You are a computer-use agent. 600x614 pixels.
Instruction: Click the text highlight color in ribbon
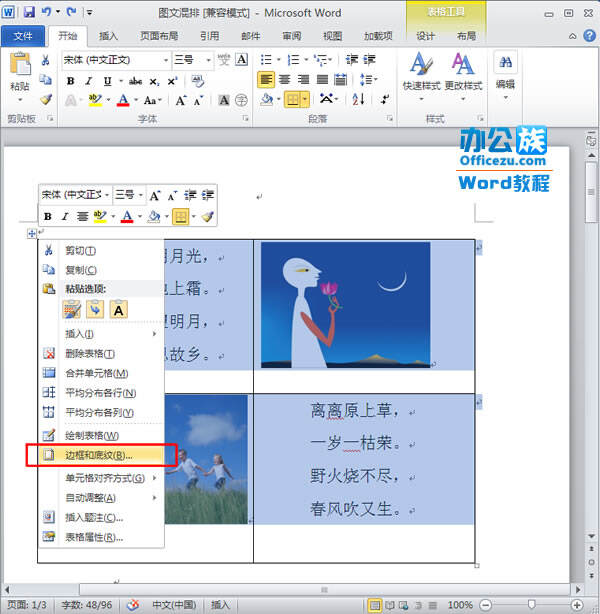(x=95, y=100)
